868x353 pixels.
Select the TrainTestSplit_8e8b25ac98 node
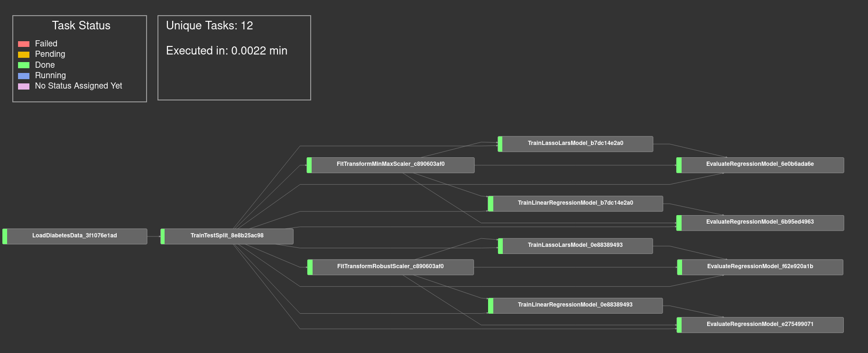(x=227, y=236)
